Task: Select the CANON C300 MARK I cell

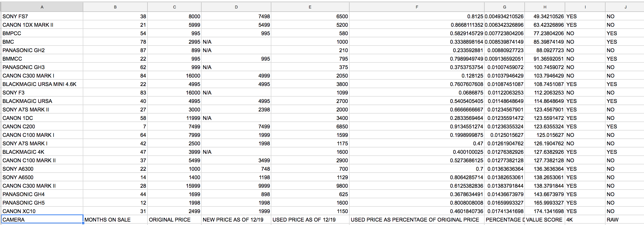Action: pyautogui.click(x=42, y=76)
